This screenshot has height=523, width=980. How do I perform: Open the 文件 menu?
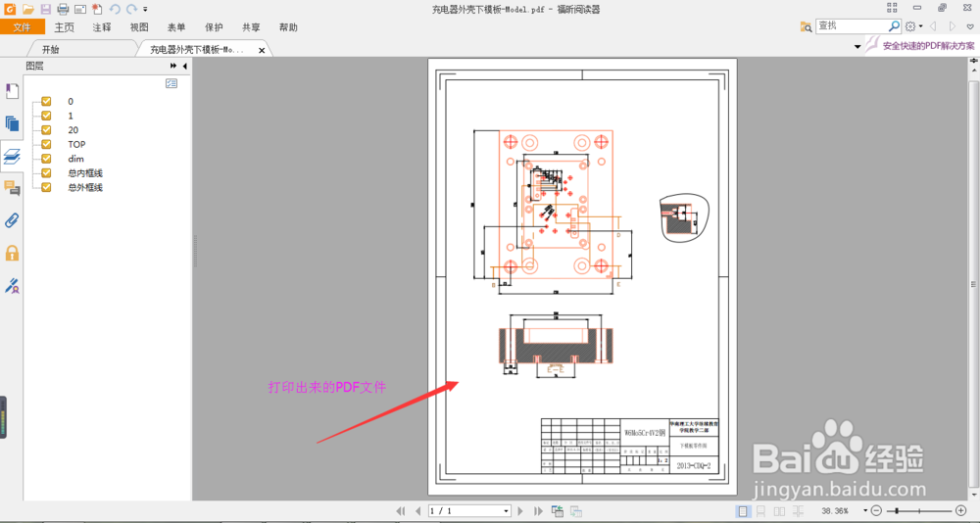point(23,26)
